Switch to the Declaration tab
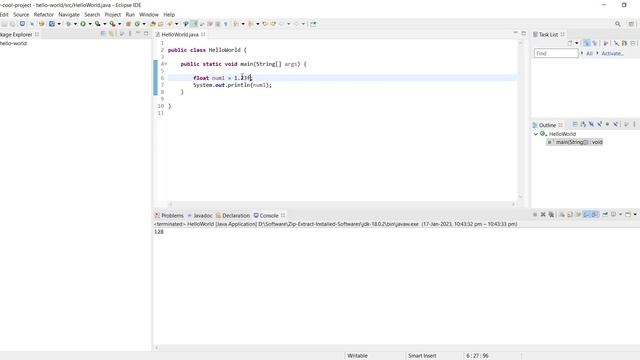Image resolution: width=640 pixels, height=360 pixels. coord(233,216)
